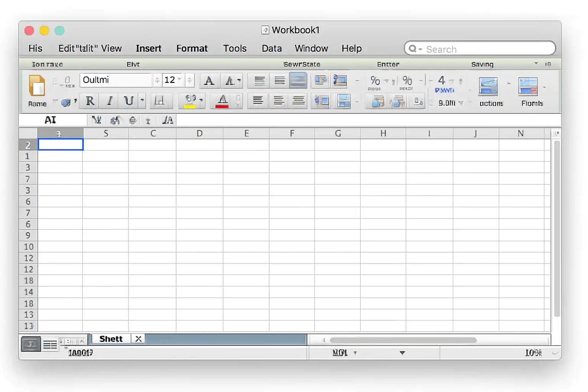Click the percent style icon

tap(375, 81)
